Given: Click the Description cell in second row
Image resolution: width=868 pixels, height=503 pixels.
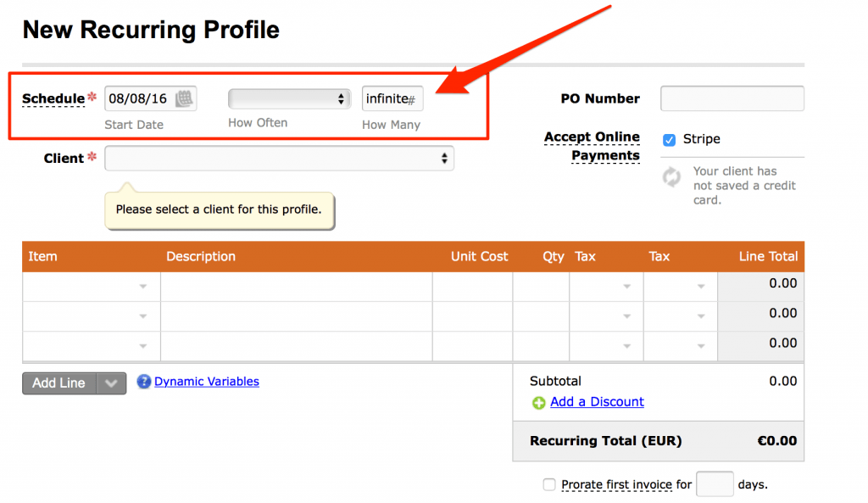Looking at the screenshot, I should [x=297, y=316].
